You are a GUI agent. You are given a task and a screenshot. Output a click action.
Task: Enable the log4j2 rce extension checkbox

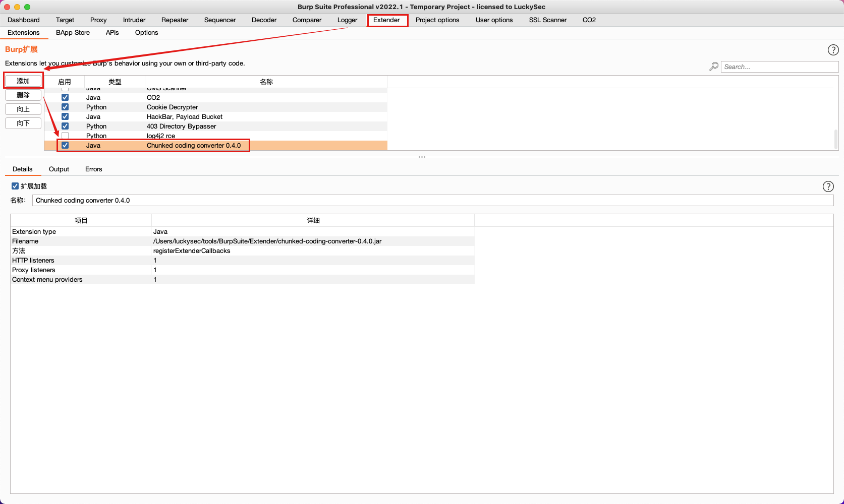point(65,136)
